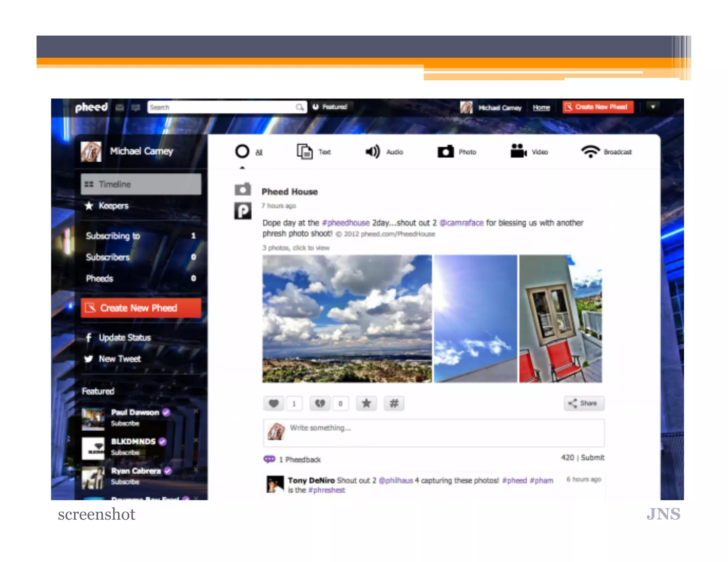Viewport: 728px width, 562px height.
Task: Open Keepers in the sidebar
Action: (x=107, y=205)
